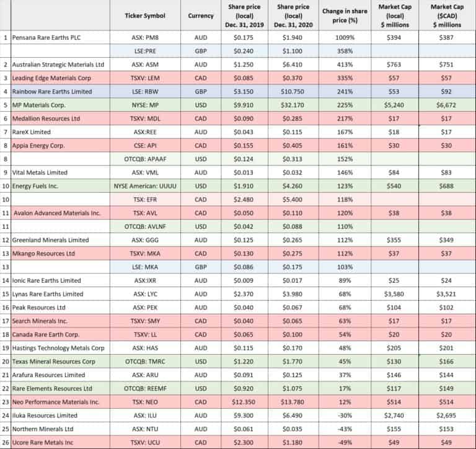
Task: Click the ASX:REE ticker cell
Action: point(145,132)
